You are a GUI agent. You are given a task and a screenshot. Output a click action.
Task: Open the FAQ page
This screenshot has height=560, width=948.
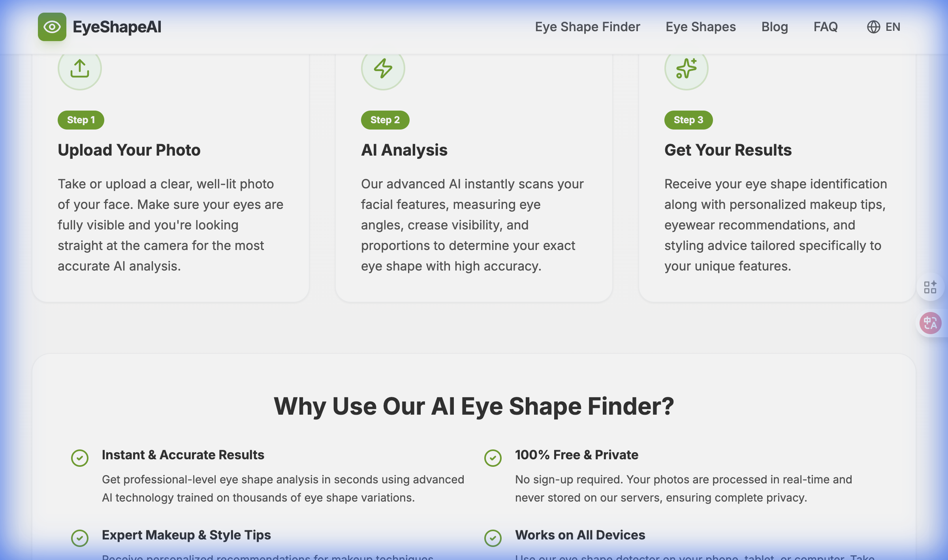(x=825, y=27)
